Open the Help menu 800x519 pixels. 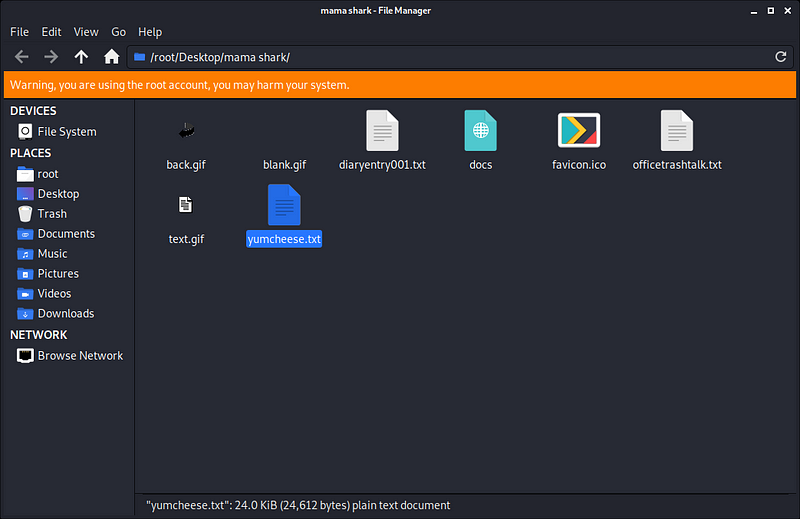pyautogui.click(x=150, y=32)
